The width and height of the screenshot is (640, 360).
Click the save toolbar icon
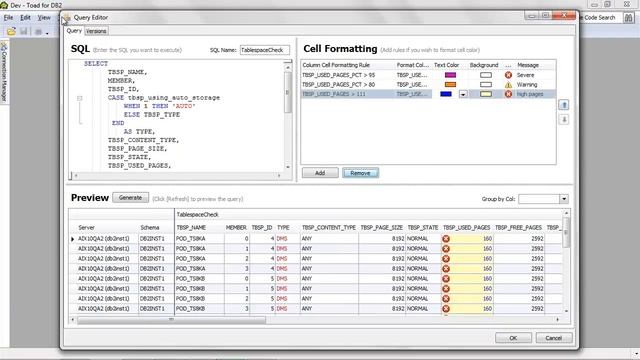tap(24, 31)
